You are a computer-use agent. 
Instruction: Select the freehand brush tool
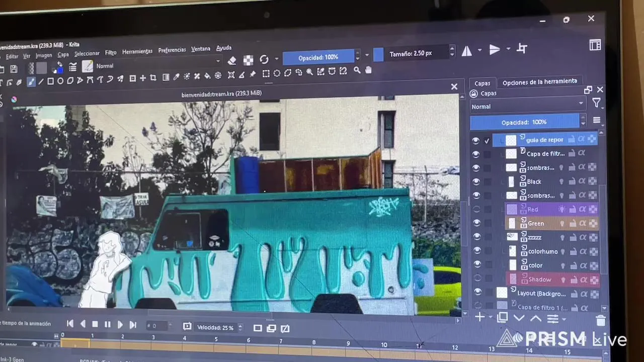[31, 81]
